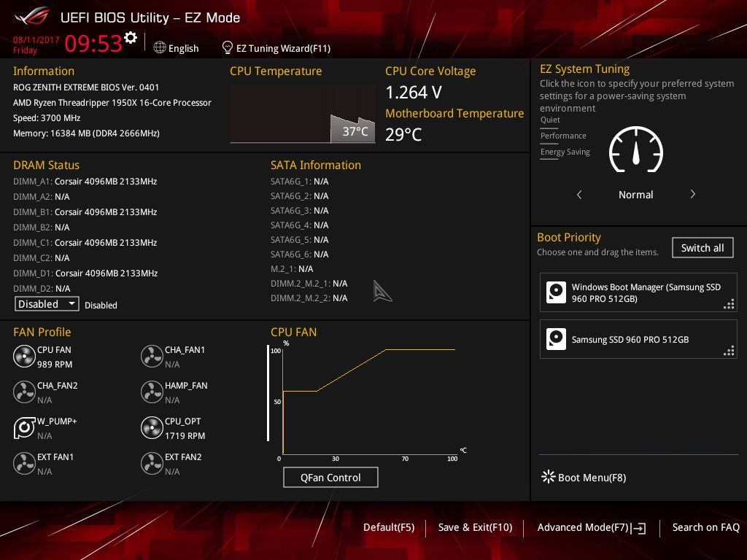The height and width of the screenshot is (560, 747).
Task: Select the CPU_OPT fan icon
Action: [x=152, y=427]
